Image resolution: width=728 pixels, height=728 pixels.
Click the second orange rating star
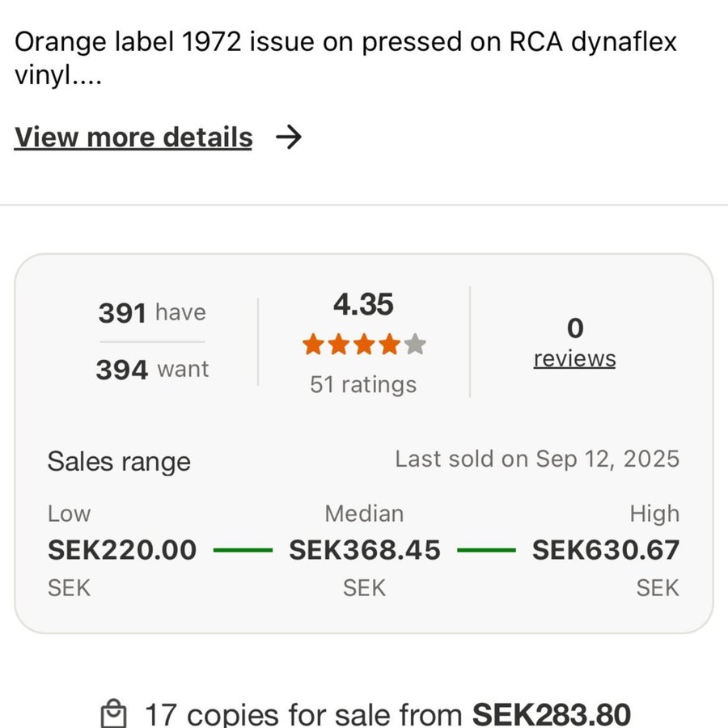(x=338, y=345)
